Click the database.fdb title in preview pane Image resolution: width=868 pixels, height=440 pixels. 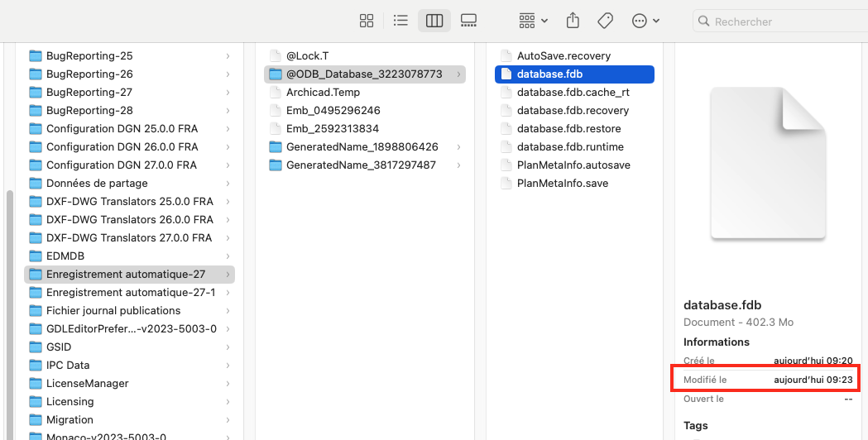coord(722,305)
